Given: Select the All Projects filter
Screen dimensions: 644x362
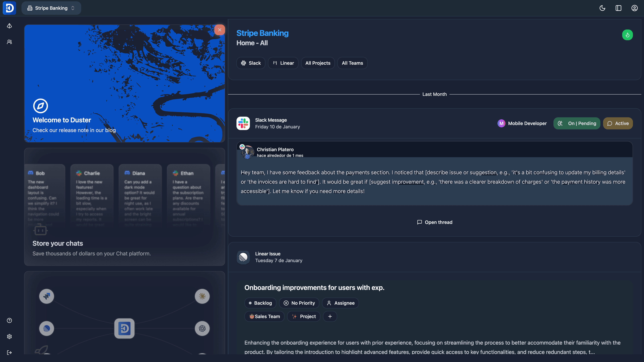Looking at the screenshot, I should (x=318, y=63).
